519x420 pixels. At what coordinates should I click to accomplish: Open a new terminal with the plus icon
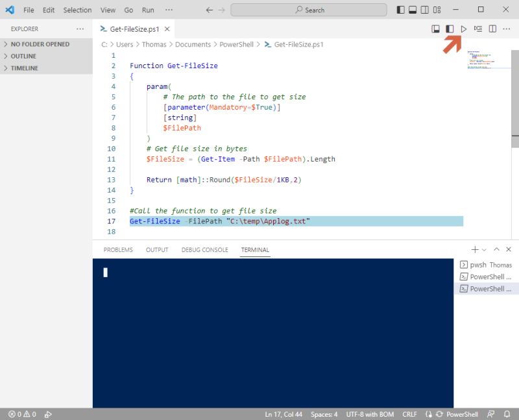click(x=474, y=249)
